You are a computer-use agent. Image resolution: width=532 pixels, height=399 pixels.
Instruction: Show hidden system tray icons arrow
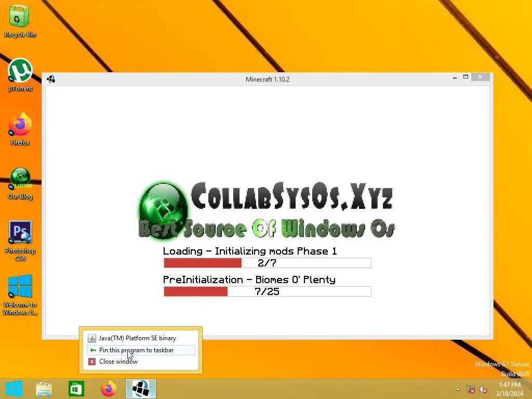click(458, 389)
